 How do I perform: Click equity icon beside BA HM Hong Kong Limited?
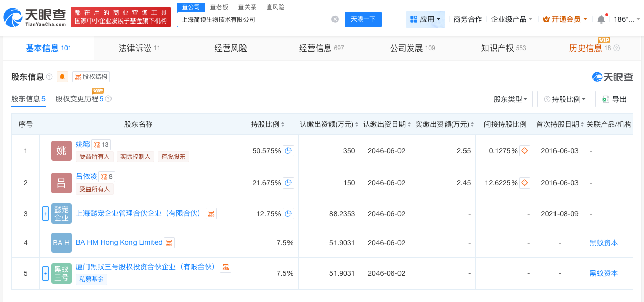169,243
